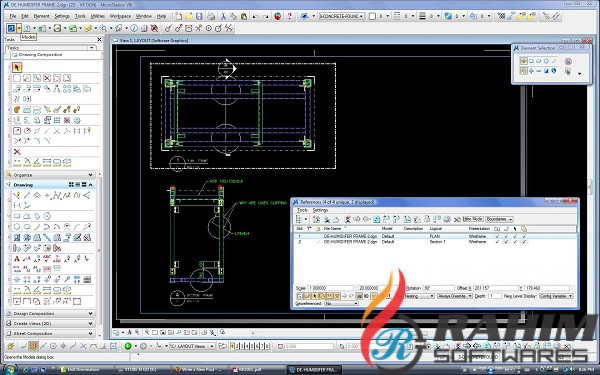The width and height of the screenshot is (600, 375).
Task: Click the Print icon in main toolbar
Action: [x=211, y=16]
